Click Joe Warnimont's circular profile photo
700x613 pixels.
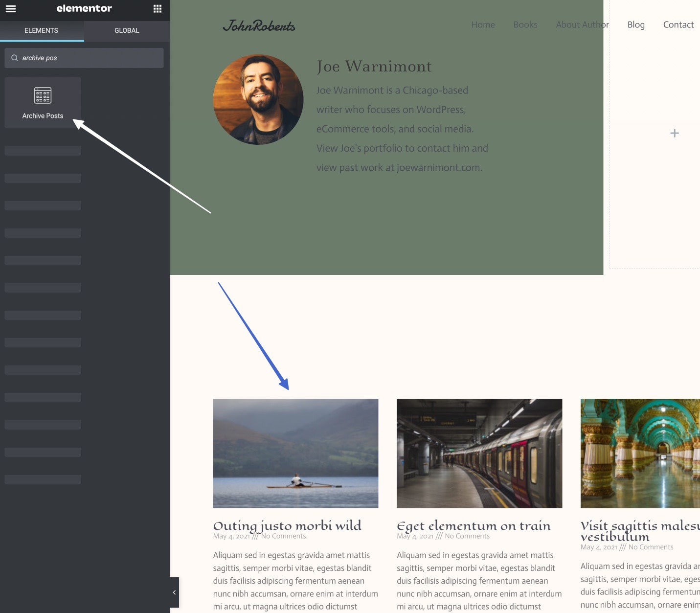[x=258, y=99]
